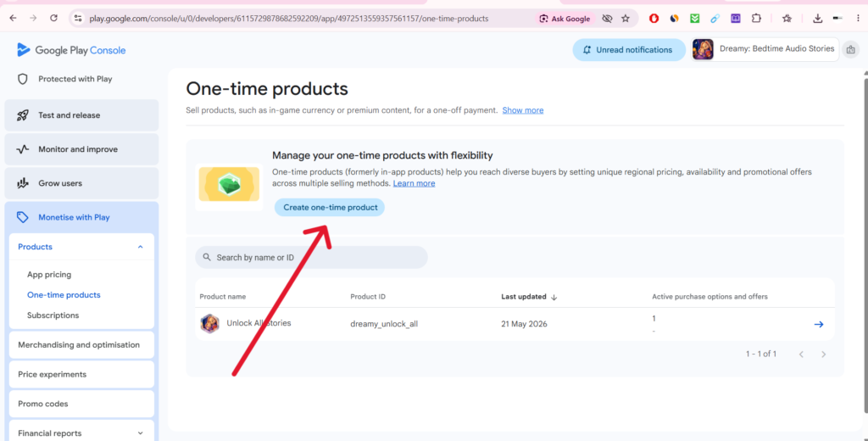Click the Google Play Console logo

pyautogui.click(x=71, y=50)
